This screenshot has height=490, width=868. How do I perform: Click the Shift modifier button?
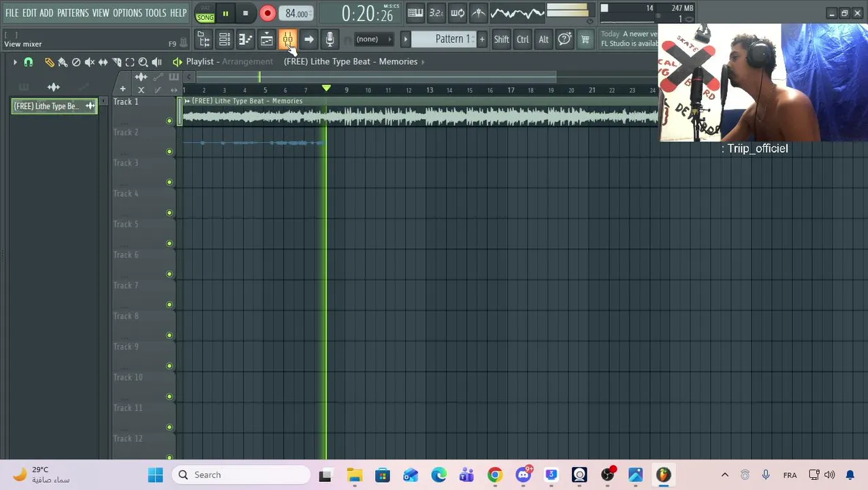coord(501,39)
